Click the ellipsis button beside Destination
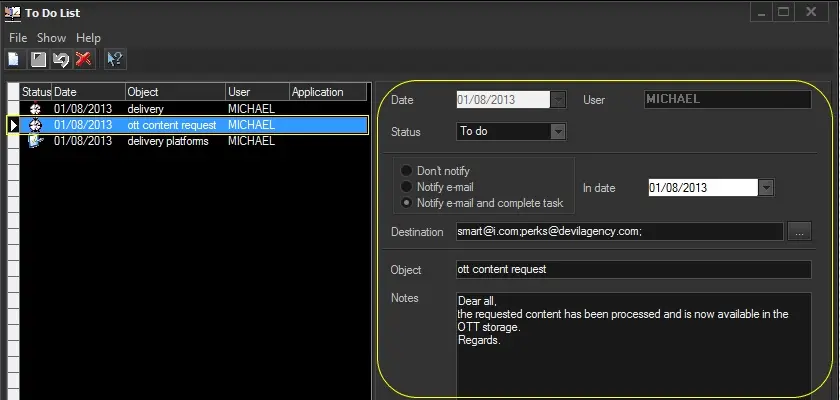Image resolution: width=840 pixels, height=400 pixels. pyautogui.click(x=799, y=232)
